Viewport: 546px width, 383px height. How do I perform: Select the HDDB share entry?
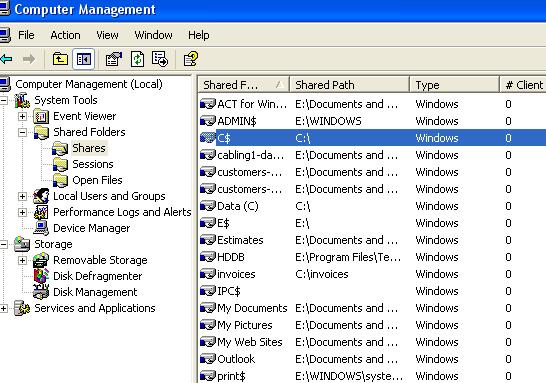(x=373, y=257)
